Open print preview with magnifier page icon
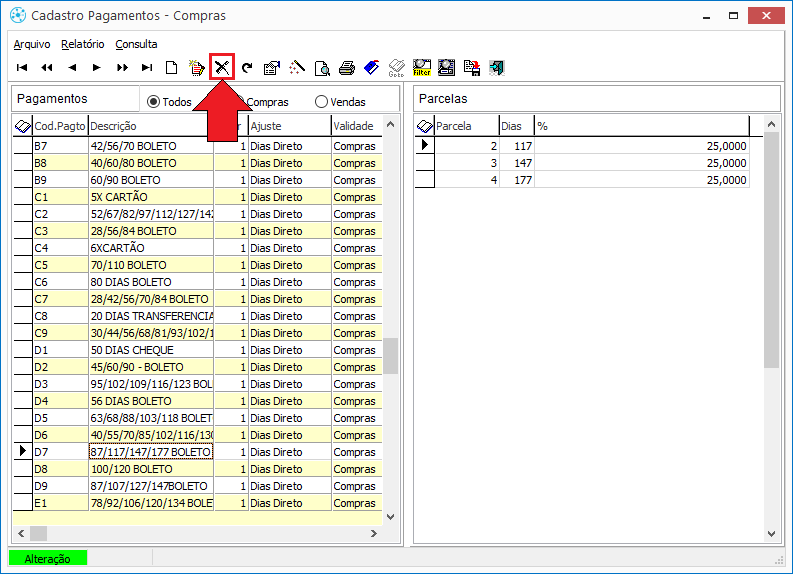Image resolution: width=793 pixels, height=574 pixels. 322,67
